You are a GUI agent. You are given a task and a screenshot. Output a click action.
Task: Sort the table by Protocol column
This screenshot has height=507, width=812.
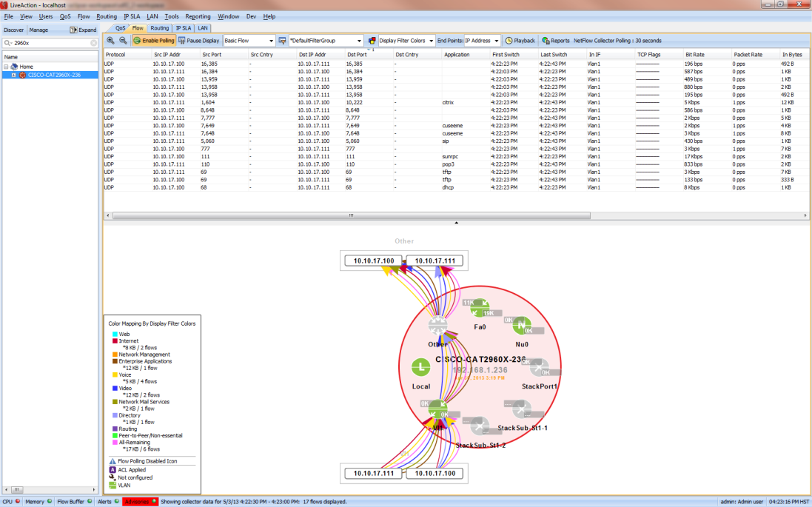coord(127,54)
